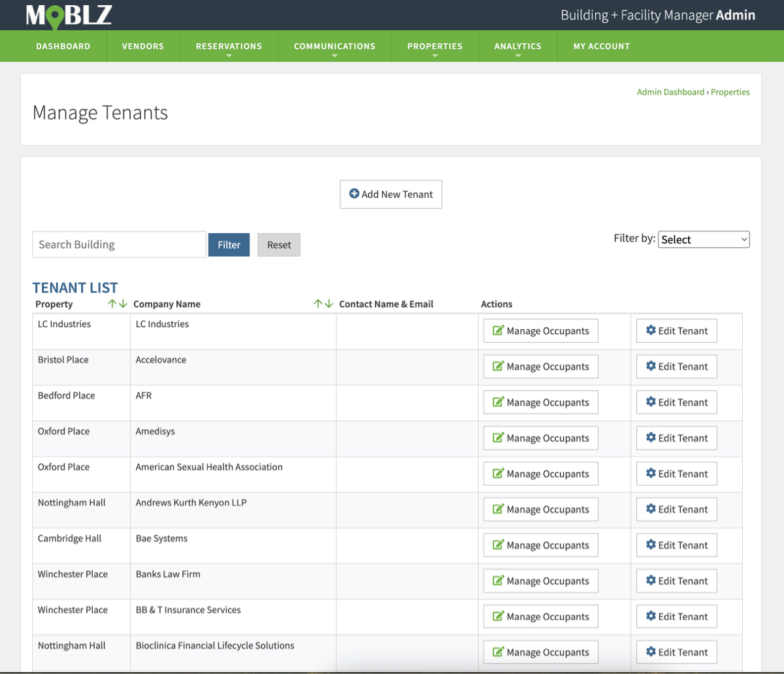Go to Dashboard in the navigation bar

point(63,46)
